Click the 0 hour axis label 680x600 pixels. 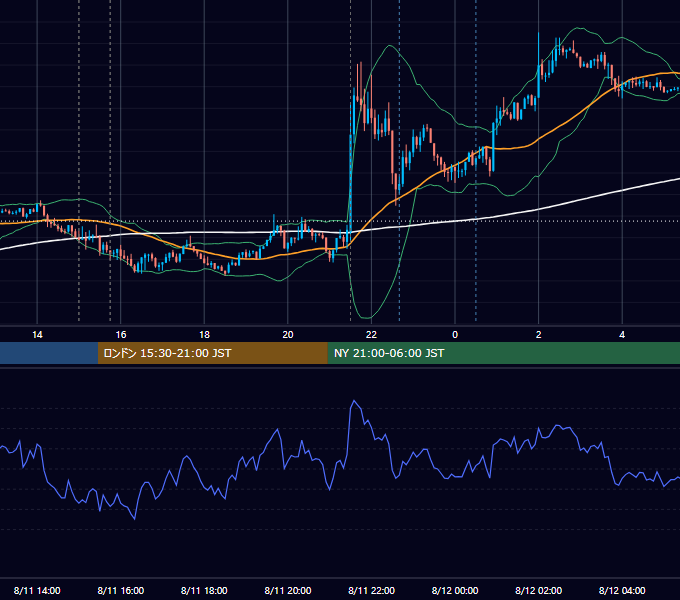(x=455, y=335)
